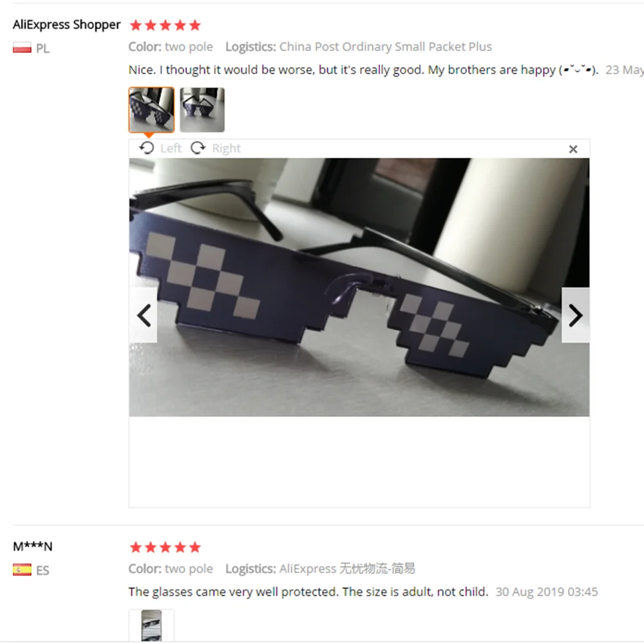Go to the next review photo
Viewport: 644px width, 644px height.
[x=575, y=315]
